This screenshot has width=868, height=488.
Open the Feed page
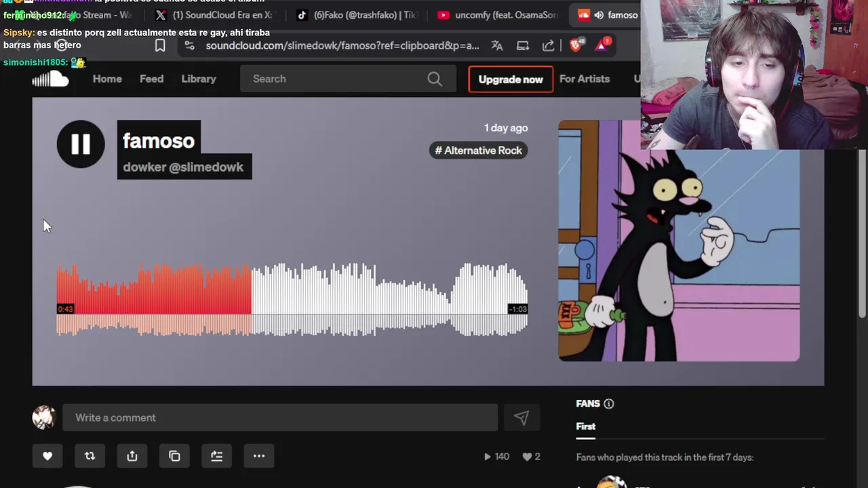pyautogui.click(x=151, y=79)
